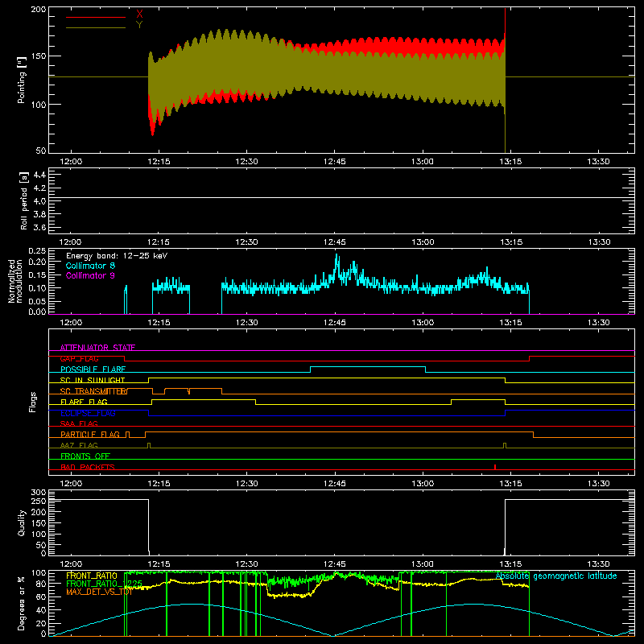Click the red X legend line
Screen dimensions: 644x644
96,17
